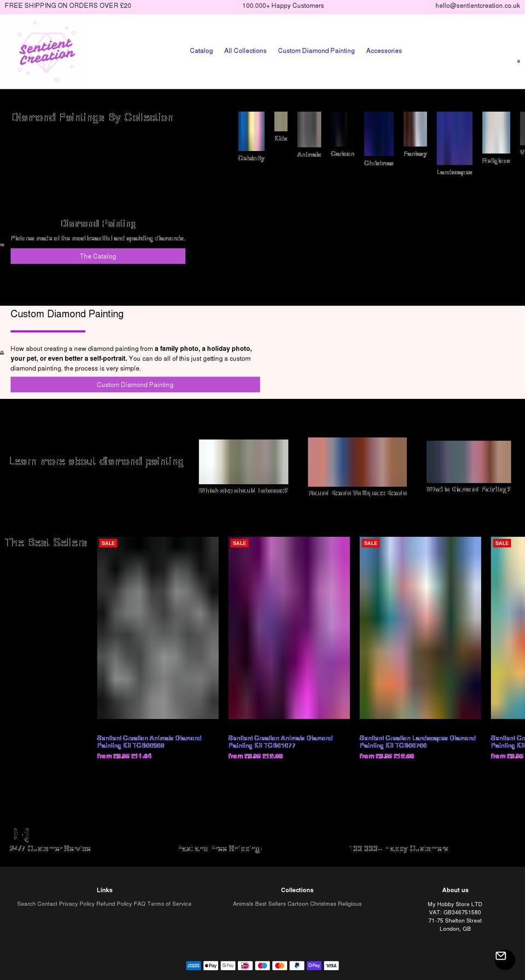
Task: Open the Refund Policy footer link
Action: coord(114,904)
